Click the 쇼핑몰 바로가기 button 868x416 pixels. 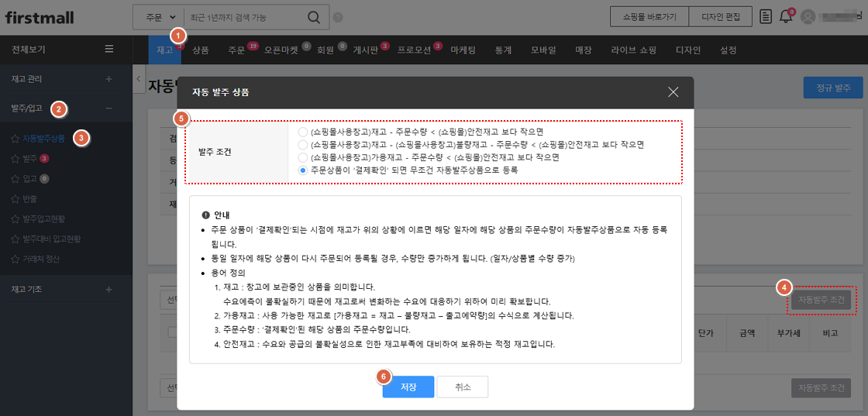tap(649, 16)
